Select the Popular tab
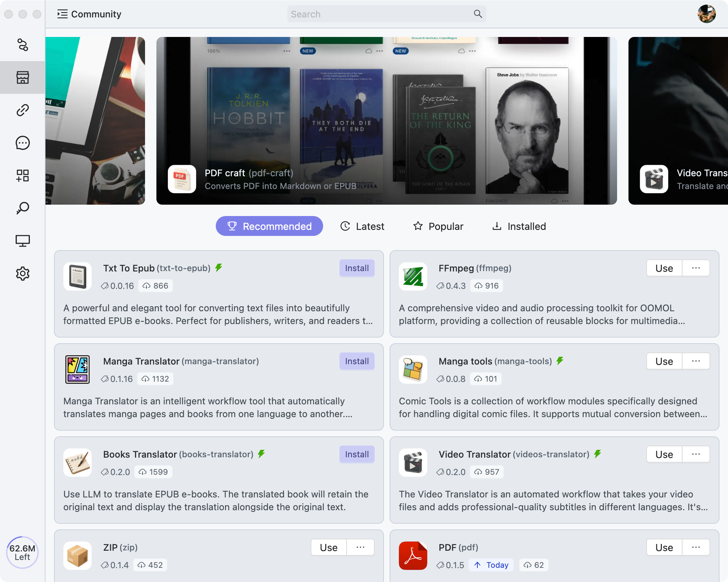The width and height of the screenshot is (728, 582). [438, 226]
